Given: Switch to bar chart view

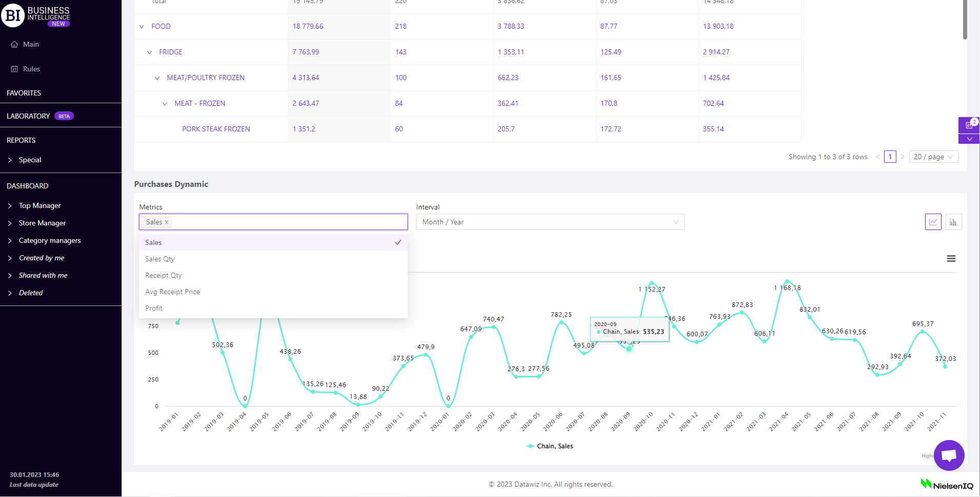Looking at the screenshot, I should coord(953,222).
